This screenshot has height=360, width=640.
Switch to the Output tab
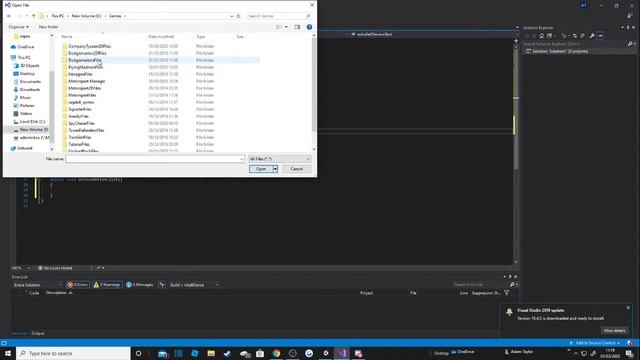tap(38, 333)
